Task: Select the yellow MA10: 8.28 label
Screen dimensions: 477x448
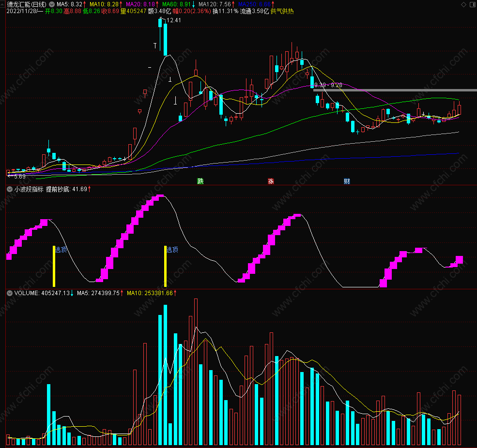Action: point(104,4)
